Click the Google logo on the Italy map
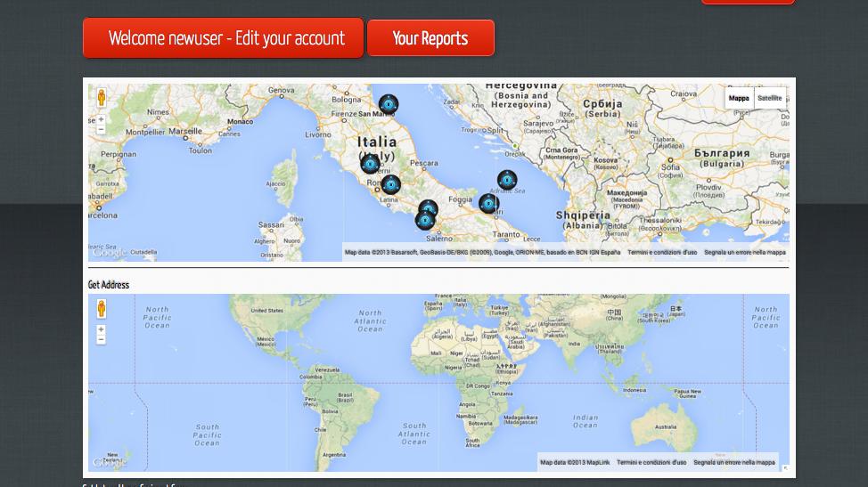The image size is (868, 487). click(110, 253)
